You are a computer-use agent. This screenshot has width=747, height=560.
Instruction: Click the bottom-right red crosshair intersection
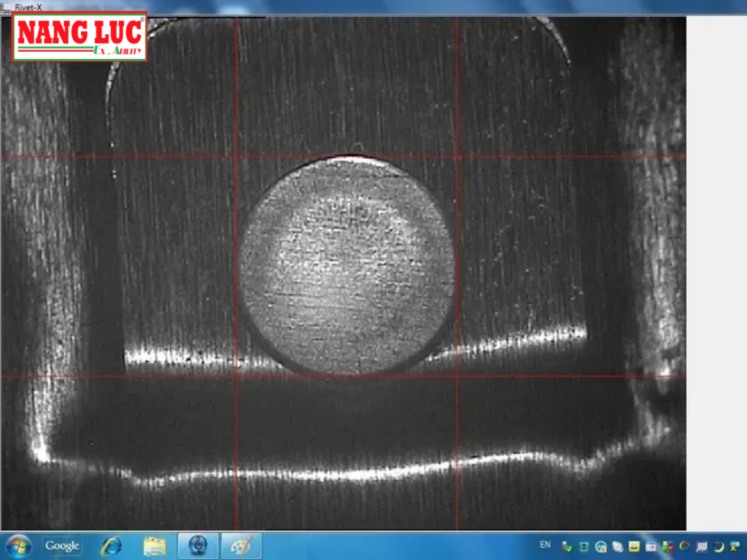click(x=457, y=376)
